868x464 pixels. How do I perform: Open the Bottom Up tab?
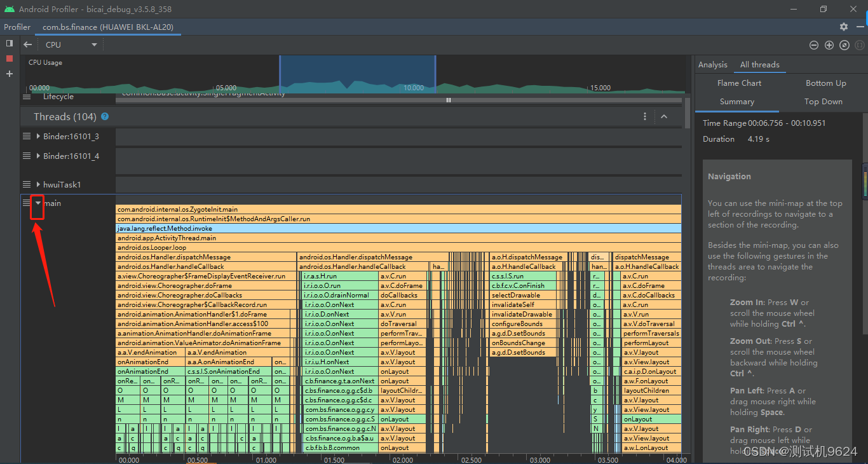pos(825,83)
